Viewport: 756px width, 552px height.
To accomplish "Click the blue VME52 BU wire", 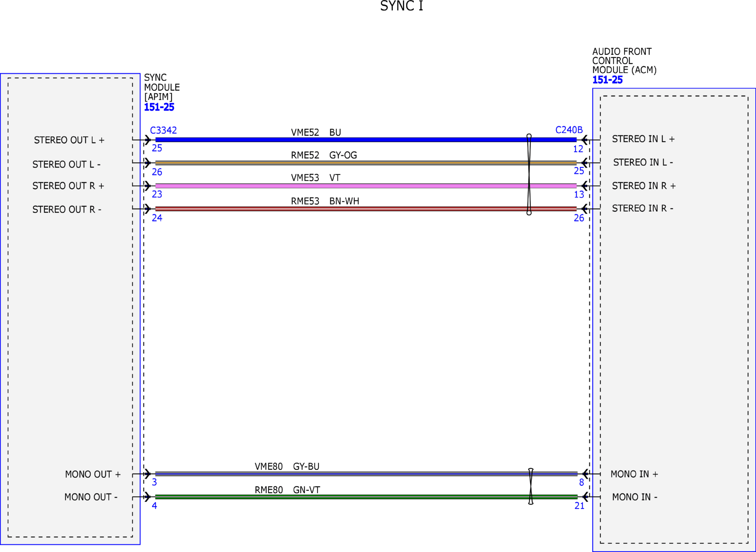I will point(366,140).
